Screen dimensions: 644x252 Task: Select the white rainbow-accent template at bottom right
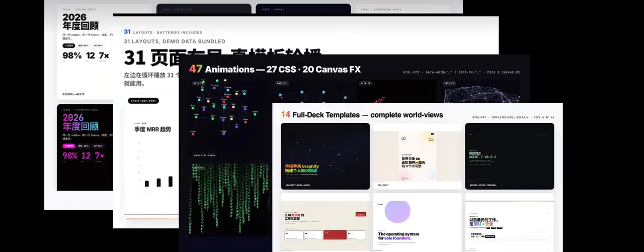(509, 222)
